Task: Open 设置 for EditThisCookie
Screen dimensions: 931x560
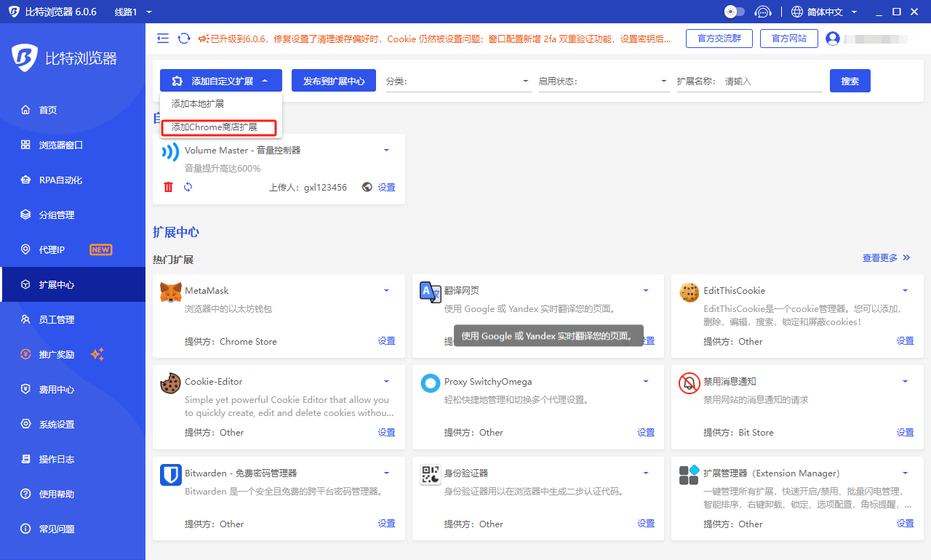Action: coord(906,341)
